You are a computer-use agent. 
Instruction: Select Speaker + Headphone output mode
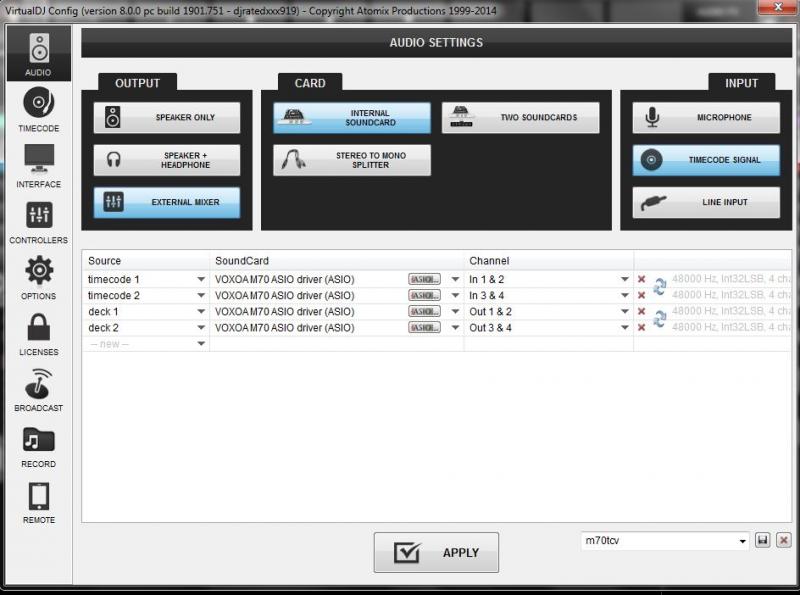[167, 160]
